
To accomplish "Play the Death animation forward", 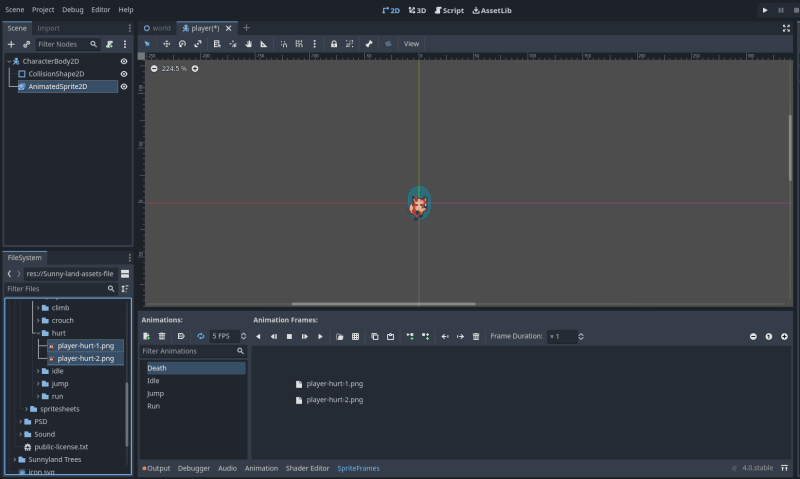I will tap(320, 337).
